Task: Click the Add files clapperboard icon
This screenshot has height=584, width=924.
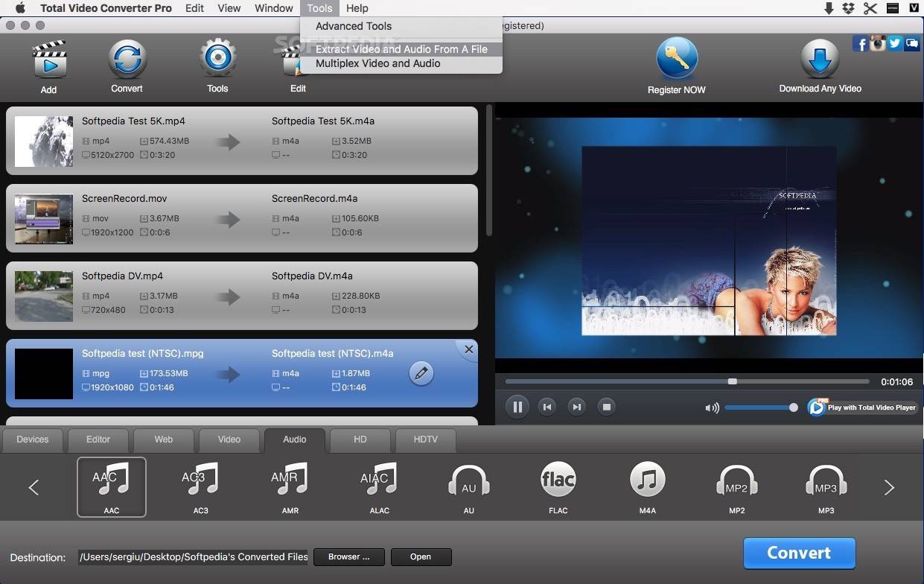Action: tap(49, 60)
